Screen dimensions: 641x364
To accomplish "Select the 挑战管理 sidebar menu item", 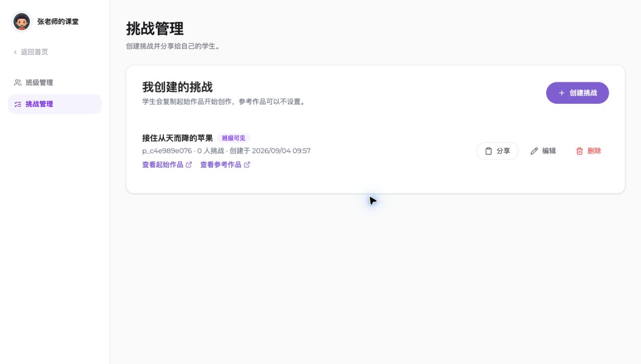I will pyautogui.click(x=55, y=104).
